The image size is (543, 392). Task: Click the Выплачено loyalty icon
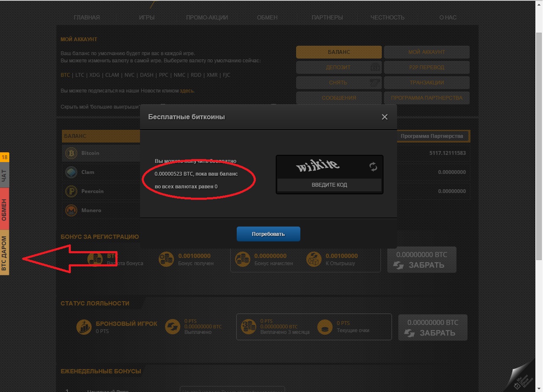[x=173, y=327]
